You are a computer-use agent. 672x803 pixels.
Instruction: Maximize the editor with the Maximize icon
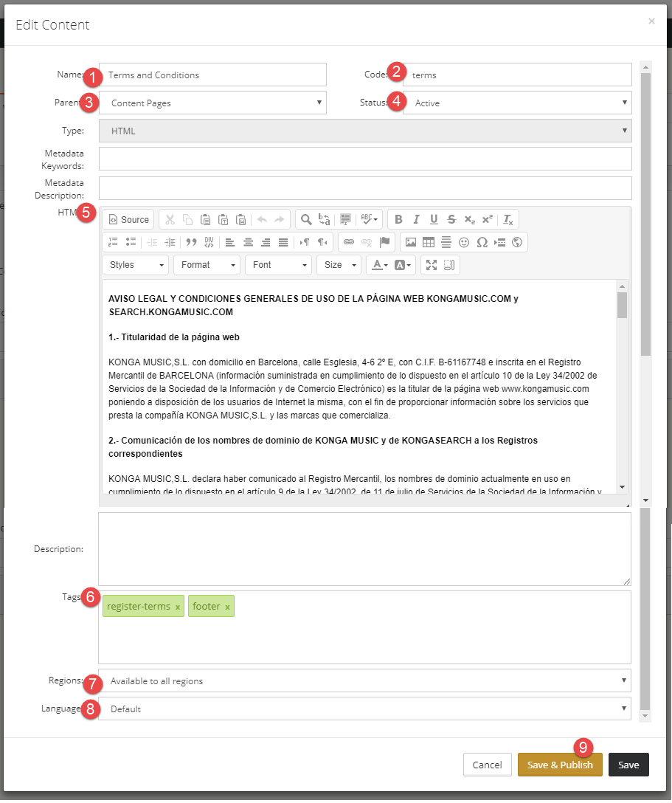(x=432, y=265)
